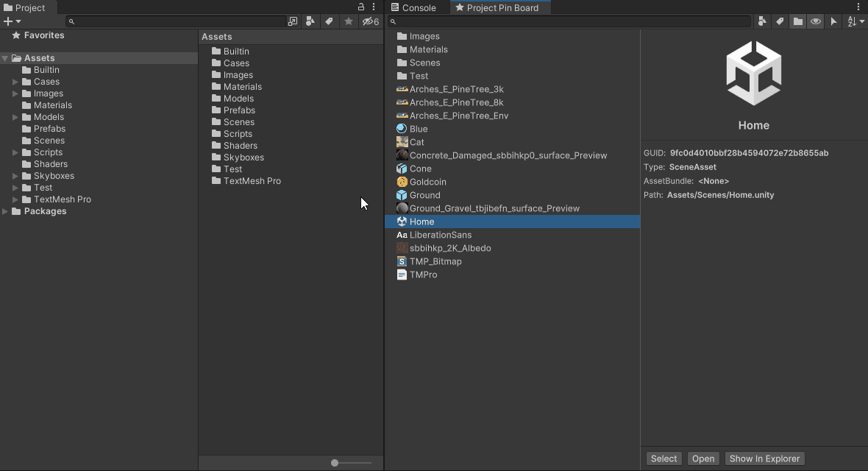Open Pin Board Search by Type filter
This screenshot has height=471, width=868.
[762, 21]
